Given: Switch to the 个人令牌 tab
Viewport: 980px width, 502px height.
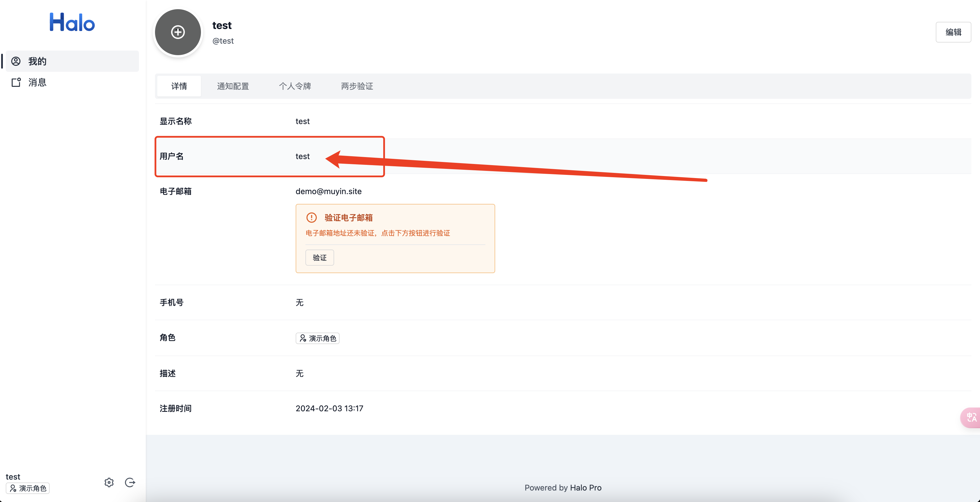Looking at the screenshot, I should [295, 86].
